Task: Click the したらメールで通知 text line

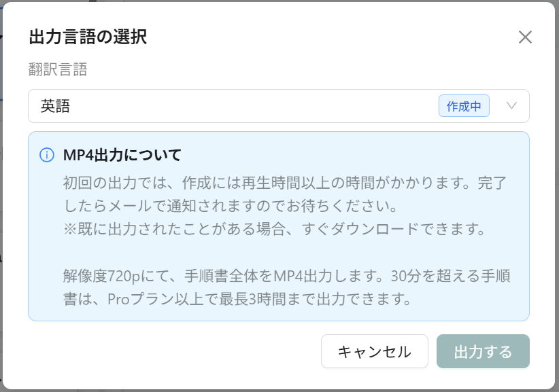Action: coord(231,206)
